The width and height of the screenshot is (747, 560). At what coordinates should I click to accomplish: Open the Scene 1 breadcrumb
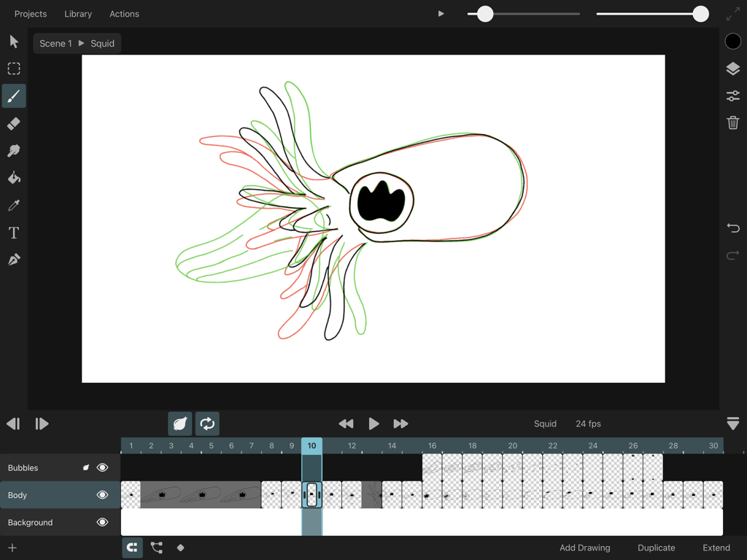click(x=56, y=43)
